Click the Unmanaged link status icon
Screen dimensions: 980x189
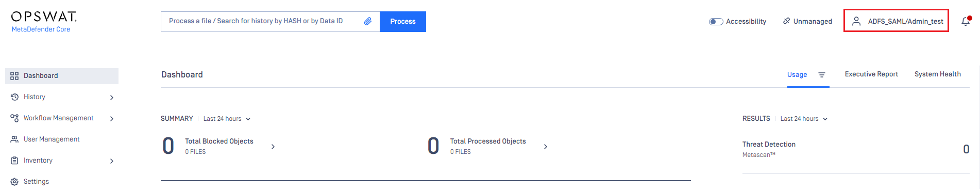[x=786, y=21]
